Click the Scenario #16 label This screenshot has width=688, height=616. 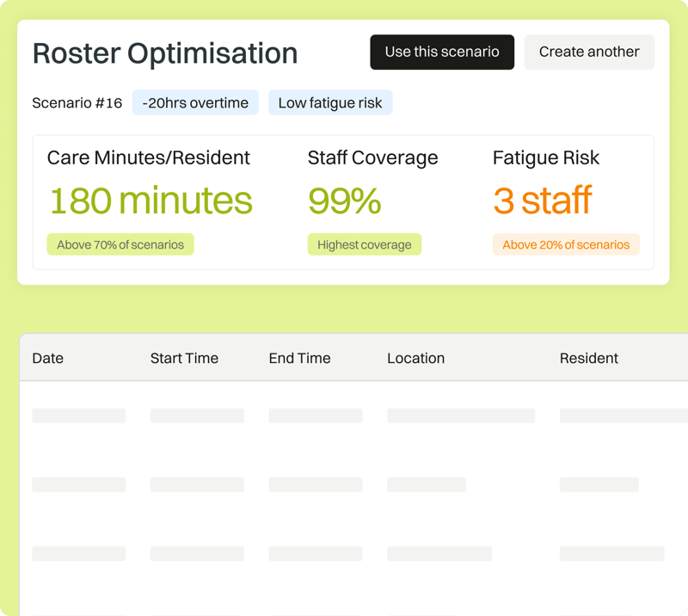(77, 103)
